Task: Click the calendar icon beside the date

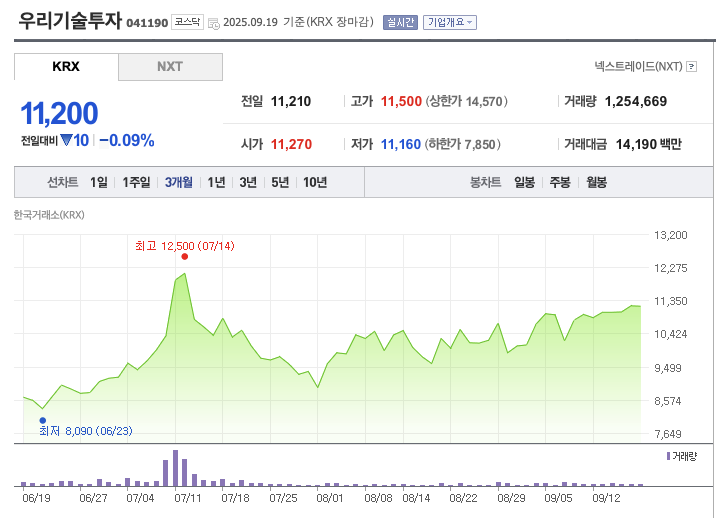Action: point(212,22)
